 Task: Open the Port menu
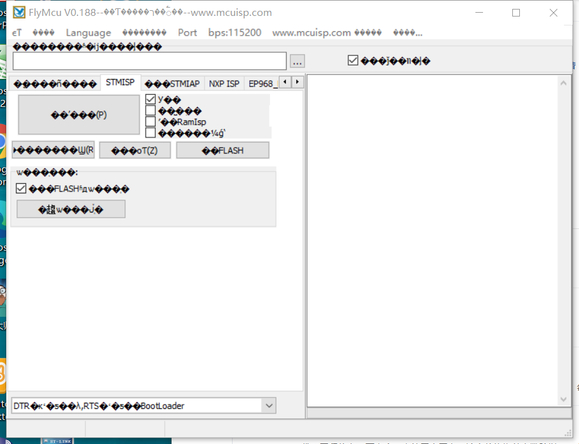(187, 33)
